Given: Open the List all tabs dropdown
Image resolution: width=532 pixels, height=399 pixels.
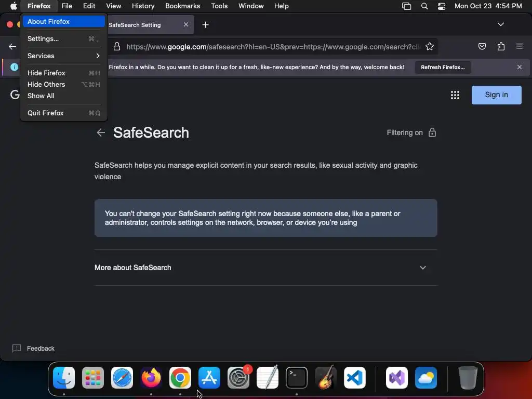Looking at the screenshot, I should pyautogui.click(x=500, y=24).
